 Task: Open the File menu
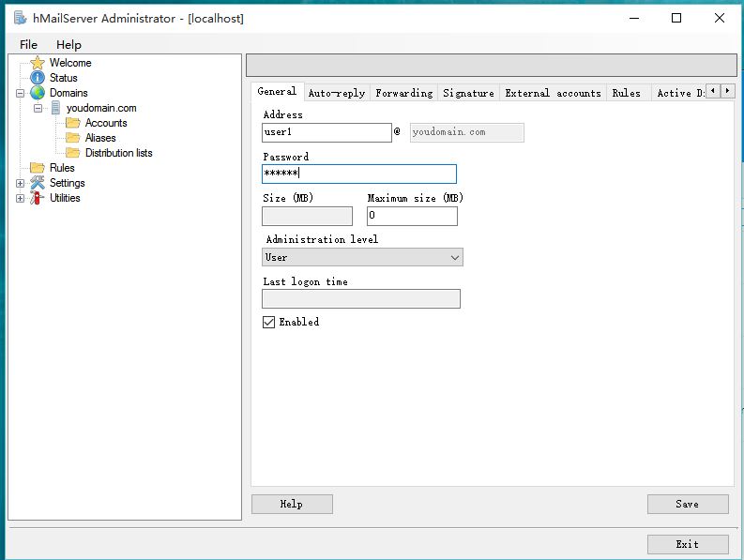28,45
